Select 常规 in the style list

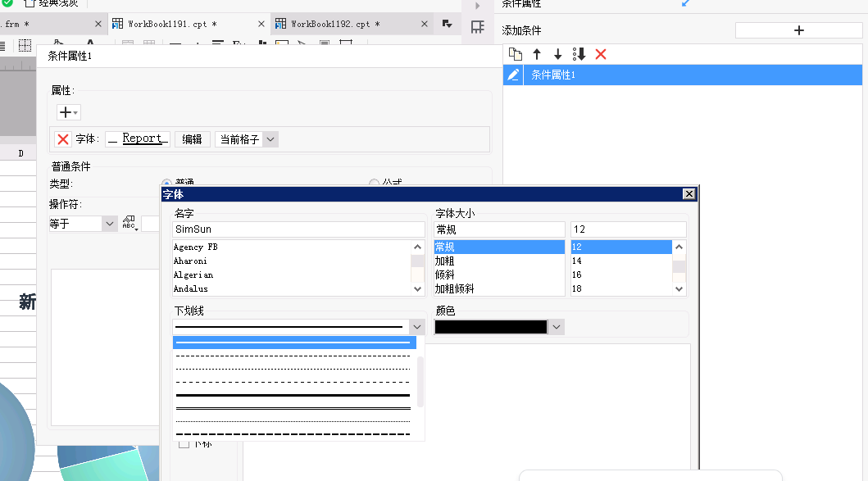click(x=499, y=247)
